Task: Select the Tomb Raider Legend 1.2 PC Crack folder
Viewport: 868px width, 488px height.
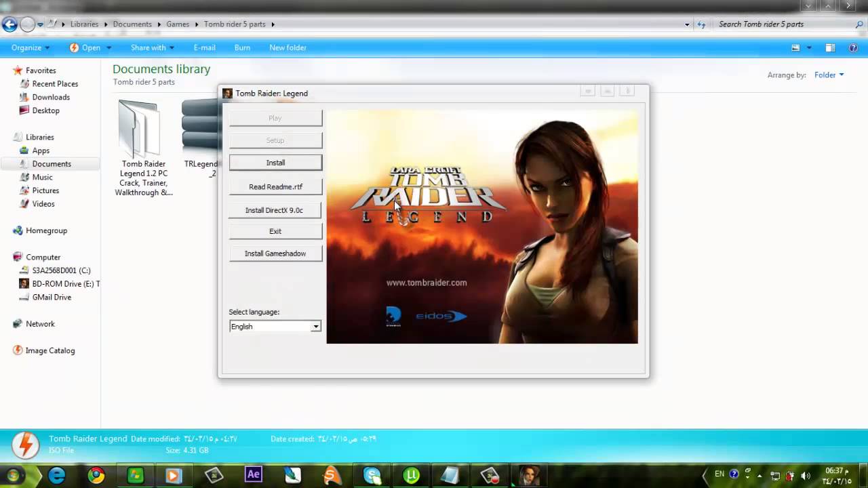Action: (x=143, y=149)
